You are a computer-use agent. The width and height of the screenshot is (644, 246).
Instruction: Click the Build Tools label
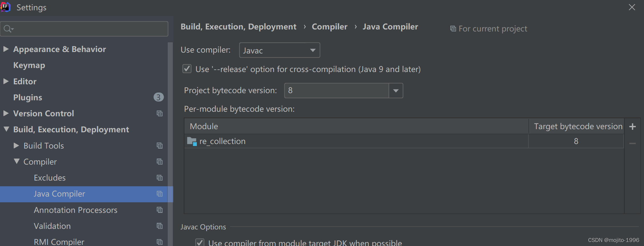click(x=44, y=146)
